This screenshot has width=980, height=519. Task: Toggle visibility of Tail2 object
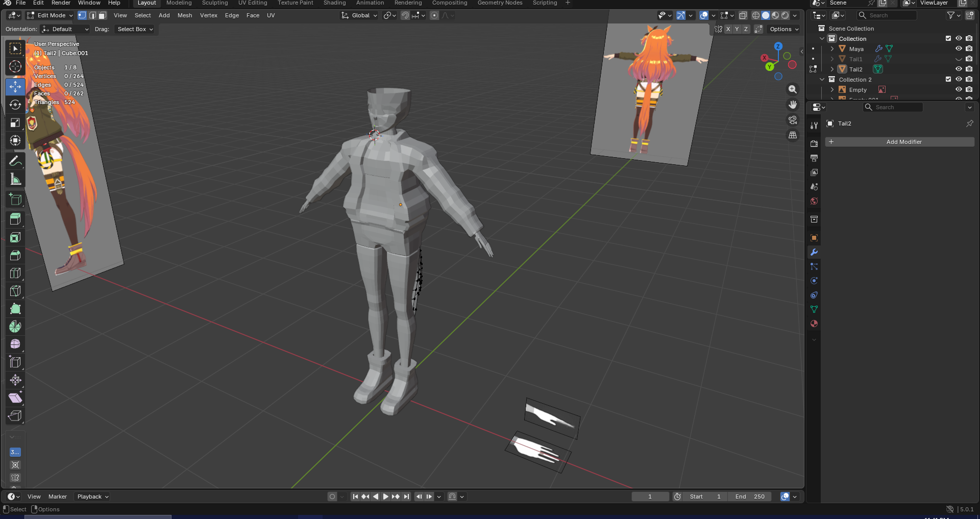point(959,69)
